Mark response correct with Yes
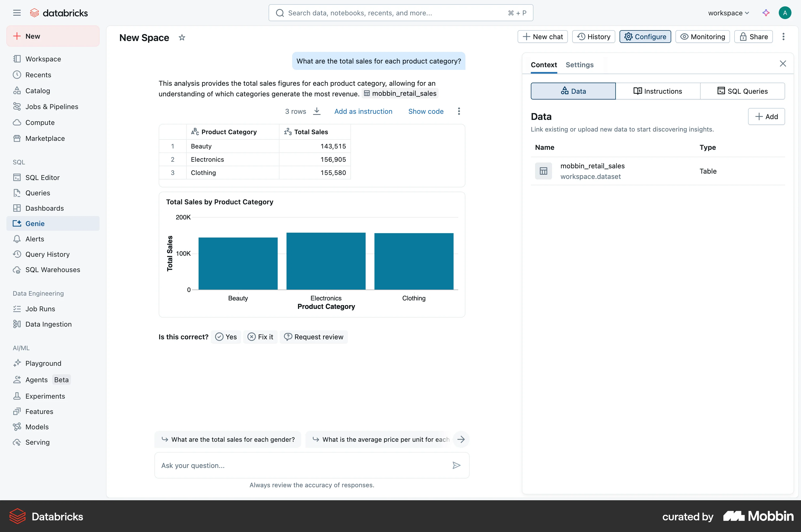Viewport: 801px width, 532px height. tap(226, 337)
